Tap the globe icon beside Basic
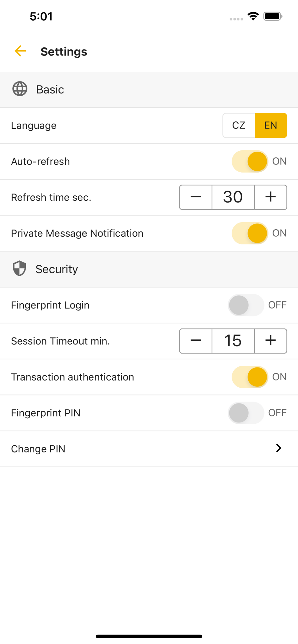298x644 pixels. click(x=20, y=89)
